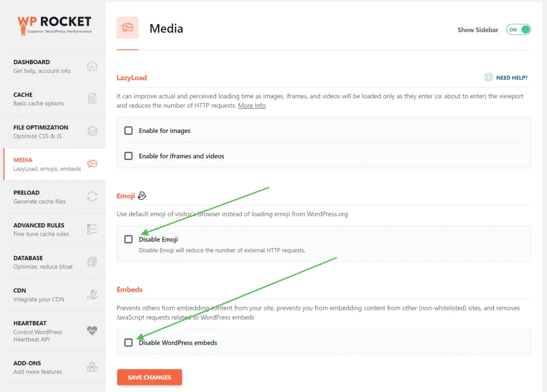Screen dimensions: 547x392
Task: Click the Embeds section heading
Action: click(129, 289)
